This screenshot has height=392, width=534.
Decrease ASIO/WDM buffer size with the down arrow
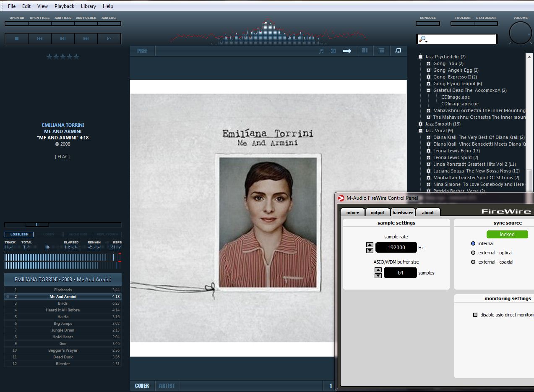pyautogui.click(x=378, y=275)
